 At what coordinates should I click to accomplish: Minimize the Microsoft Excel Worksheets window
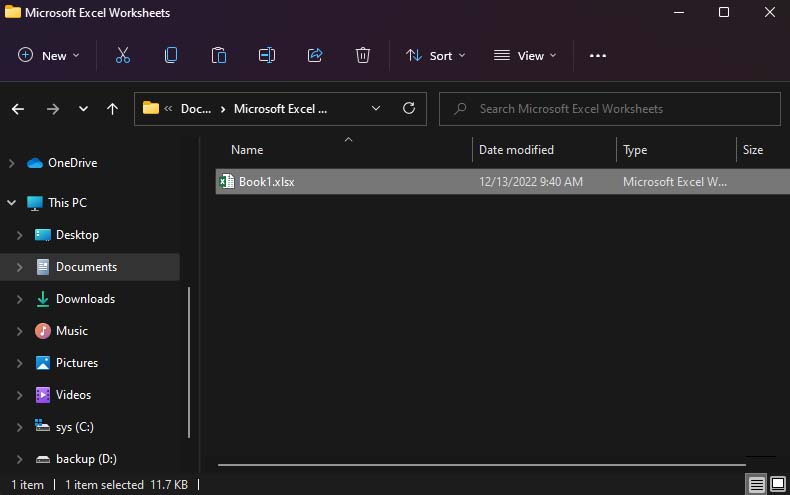pos(679,12)
